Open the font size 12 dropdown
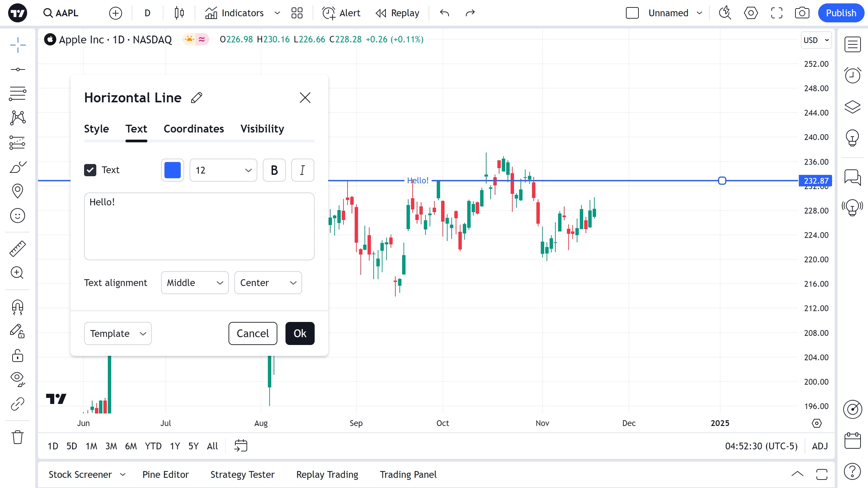 (223, 170)
